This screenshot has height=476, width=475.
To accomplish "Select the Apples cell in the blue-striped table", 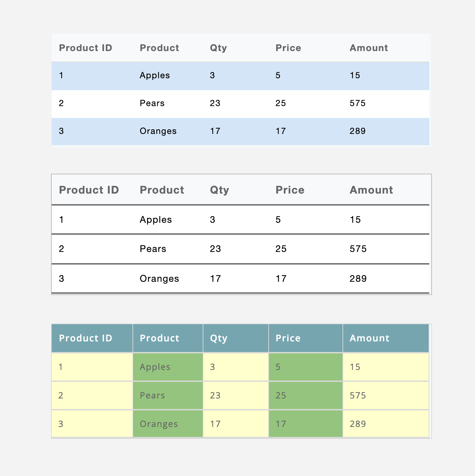I will (x=155, y=76).
